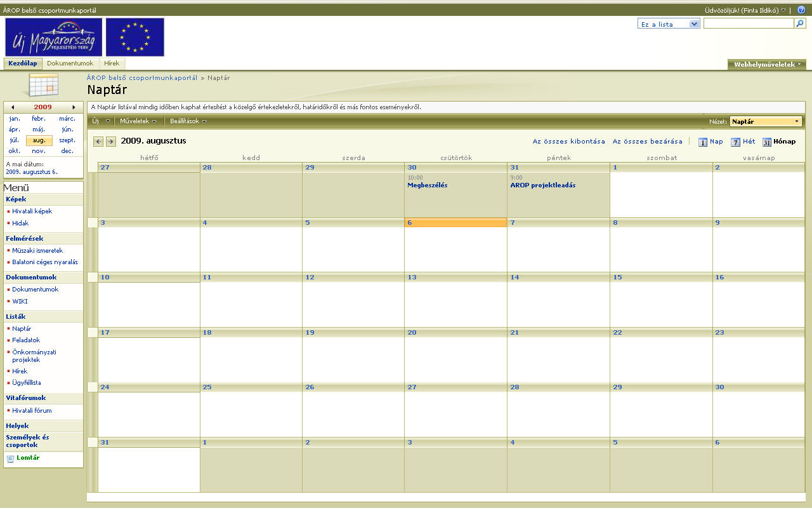Click the search input field
This screenshot has height=508, width=812.
click(749, 23)
